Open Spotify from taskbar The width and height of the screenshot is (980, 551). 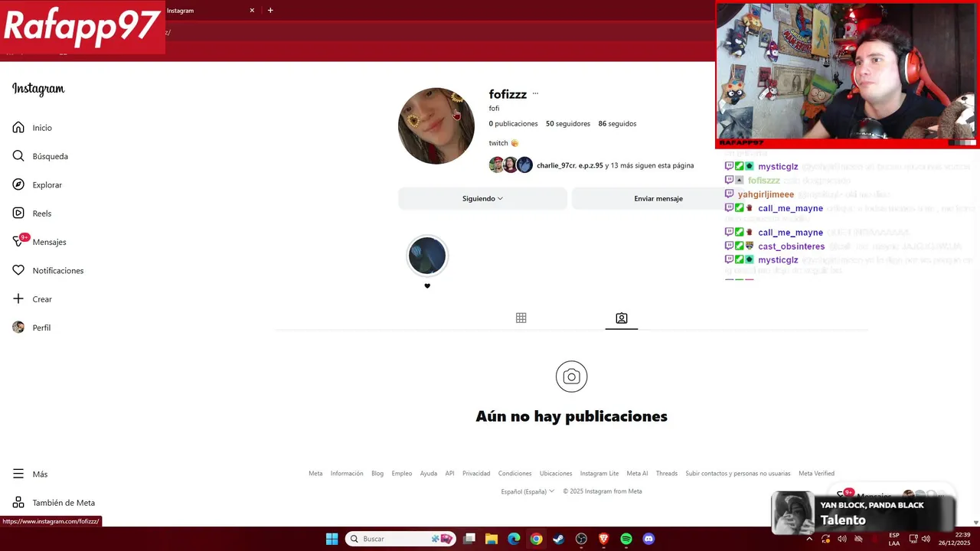626,539
